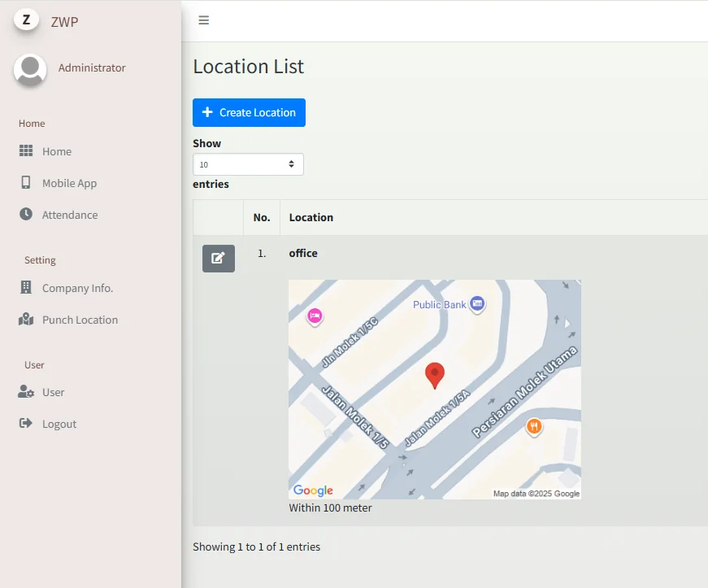708x588 pixels.
Task: Click the Punch Location map icon
Action: pyautogui.click(x=26, y=320)
